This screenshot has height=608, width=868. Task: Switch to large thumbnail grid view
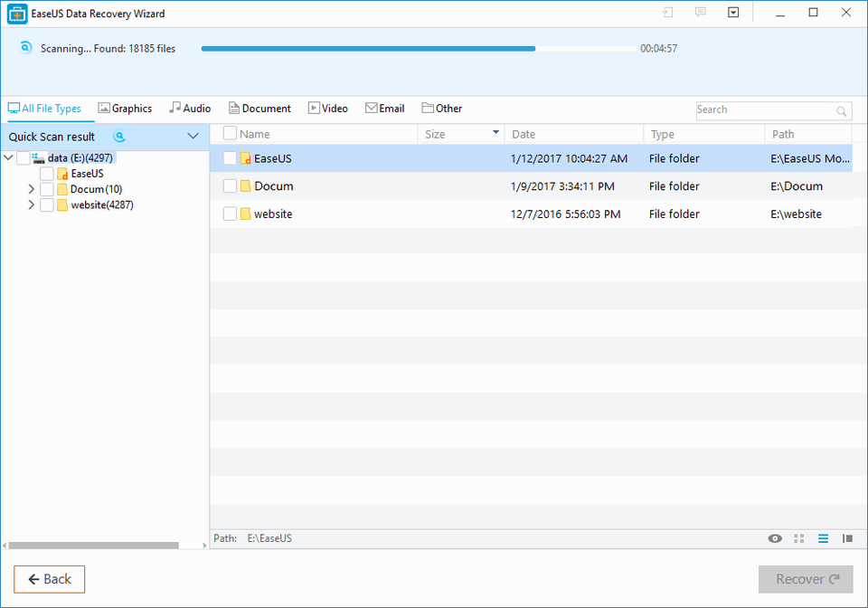point(798,538)
